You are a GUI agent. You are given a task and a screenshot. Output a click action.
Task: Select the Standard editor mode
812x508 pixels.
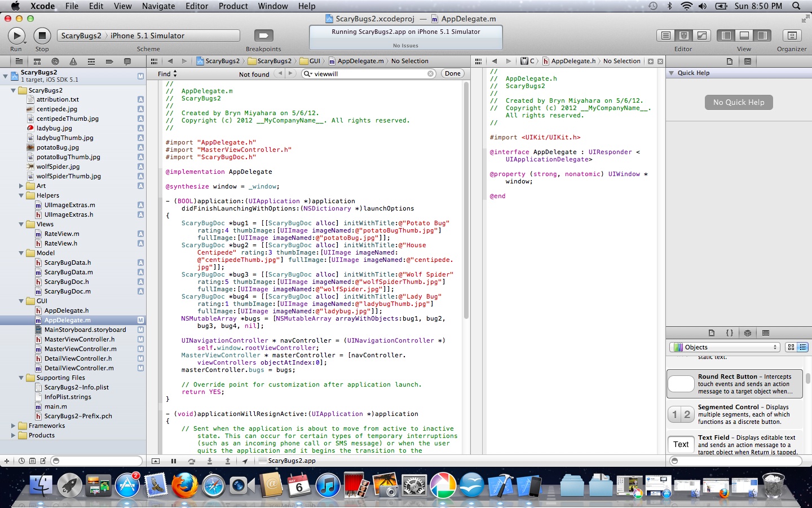pos(666,36)
